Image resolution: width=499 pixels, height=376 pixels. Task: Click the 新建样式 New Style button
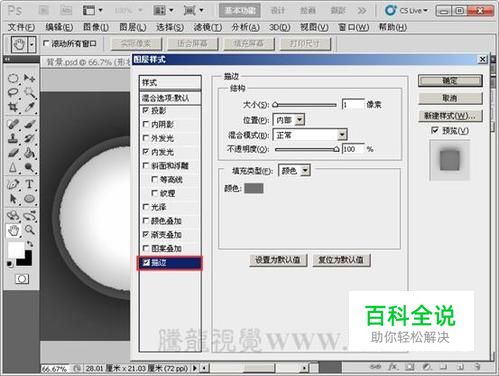coord(450,116)
